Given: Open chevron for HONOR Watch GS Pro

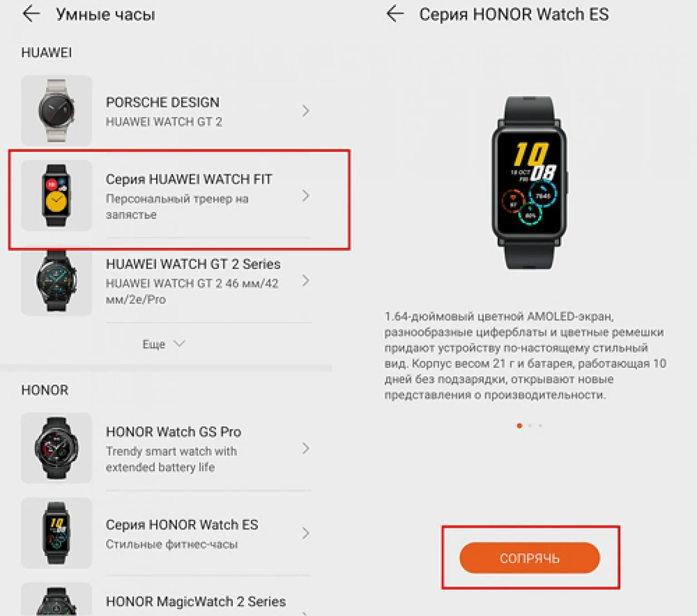Looking at the screenshot, I should [306, 448].
